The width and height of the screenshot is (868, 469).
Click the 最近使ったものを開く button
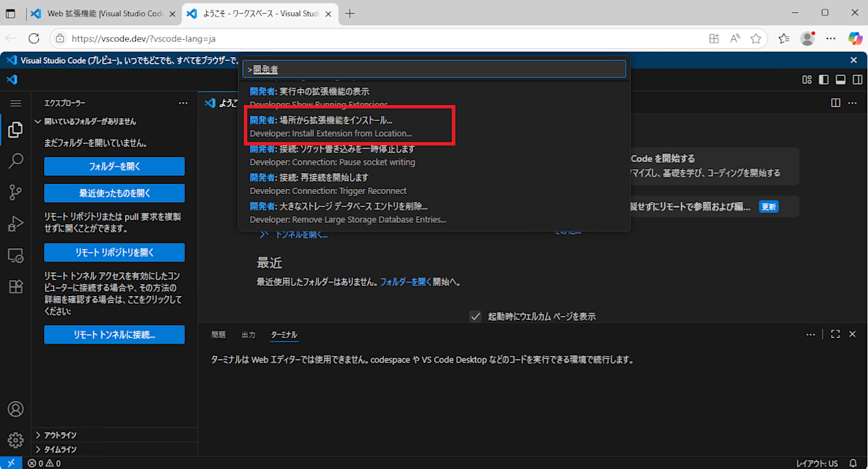point(114,193)
